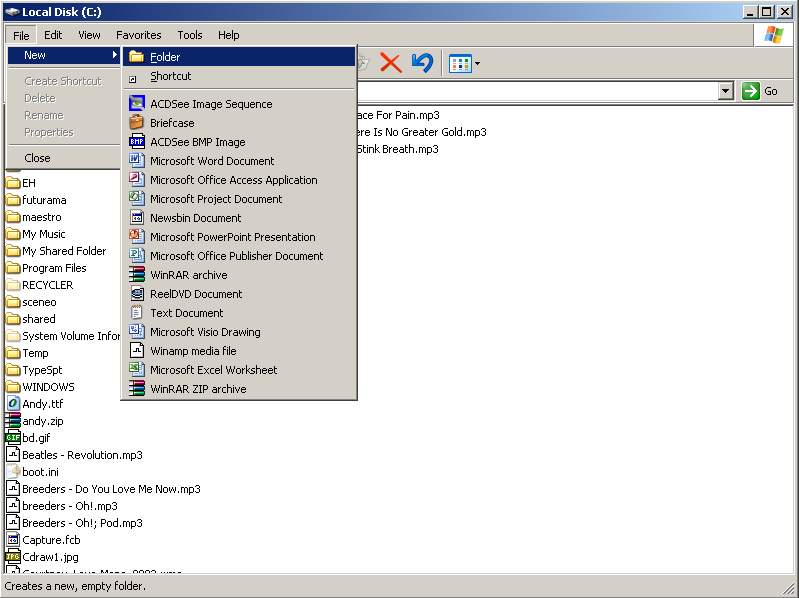
Task: Select the My Music folder
Action: (x=36, y=234)
